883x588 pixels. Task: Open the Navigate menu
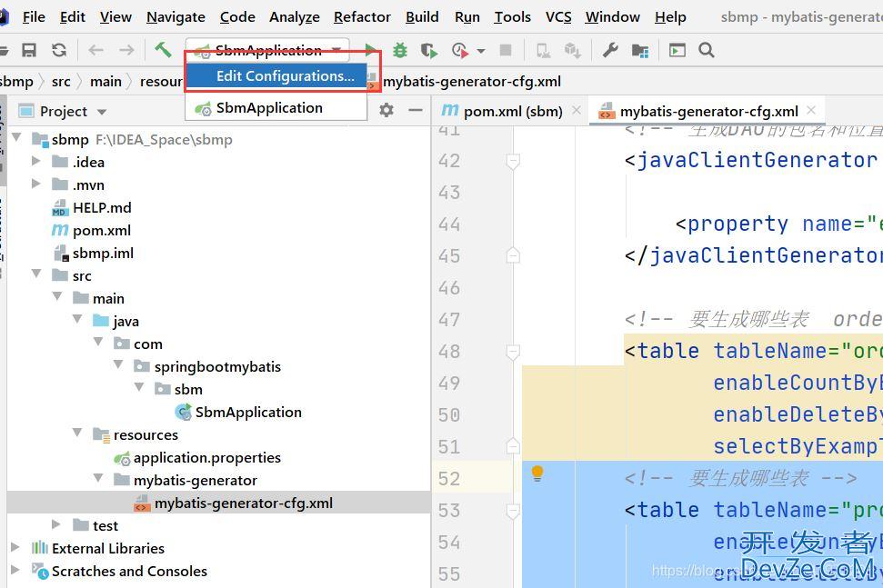(x=176, y=17)
